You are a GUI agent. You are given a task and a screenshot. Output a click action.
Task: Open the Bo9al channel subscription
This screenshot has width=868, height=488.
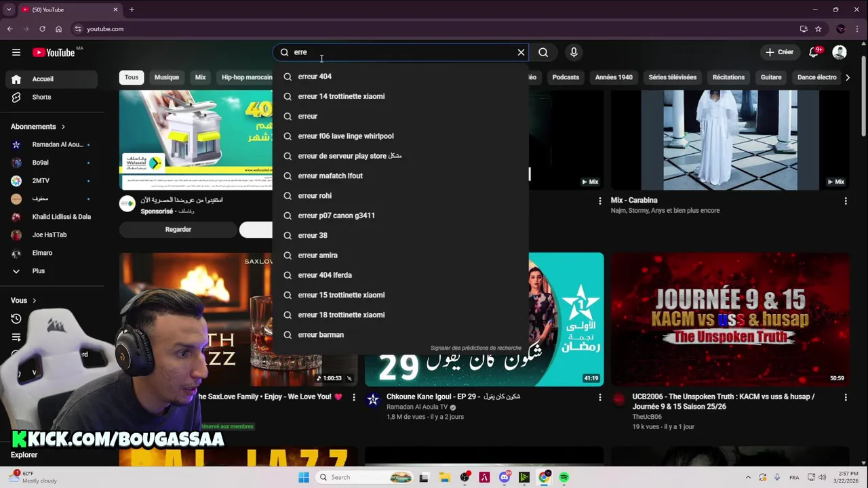coord(52,163)
